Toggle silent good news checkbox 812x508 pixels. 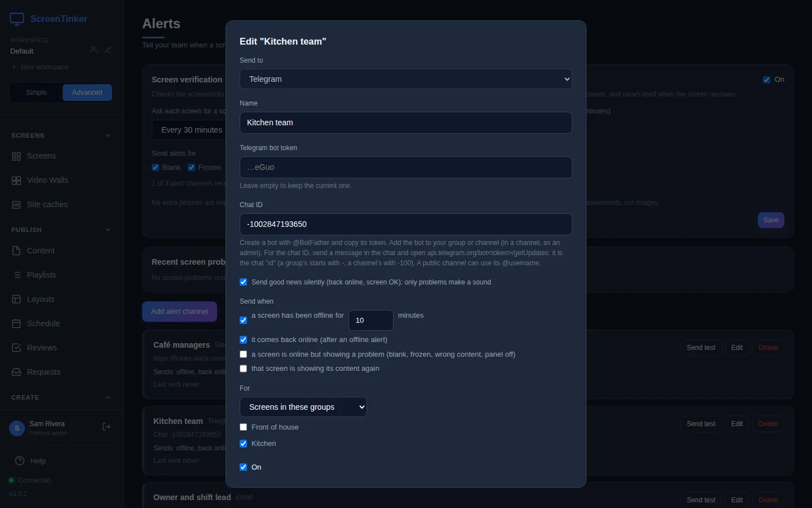244,282
